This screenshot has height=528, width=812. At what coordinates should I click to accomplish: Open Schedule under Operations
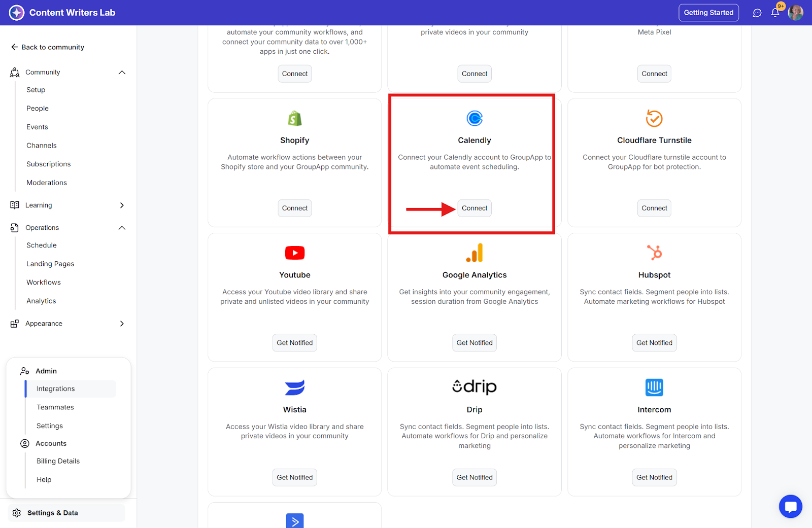coord(42,245)
